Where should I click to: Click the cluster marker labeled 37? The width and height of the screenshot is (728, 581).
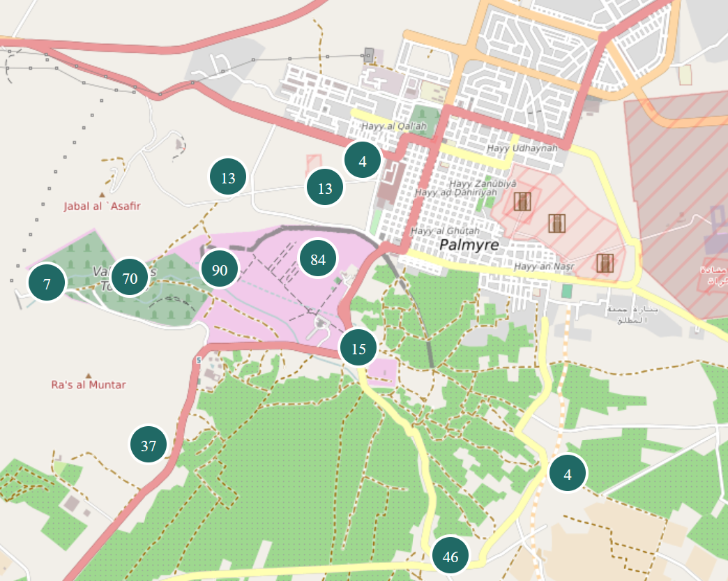pyautogui.click(x=149, y=446)
